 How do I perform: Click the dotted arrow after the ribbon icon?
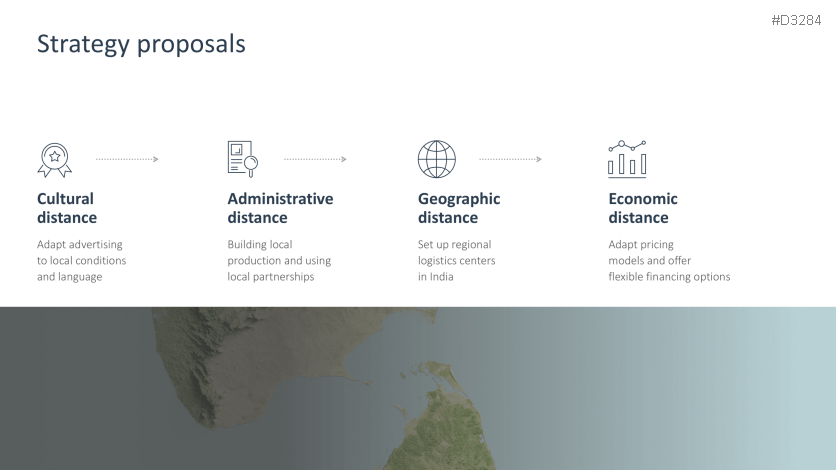tap(127, 159)
